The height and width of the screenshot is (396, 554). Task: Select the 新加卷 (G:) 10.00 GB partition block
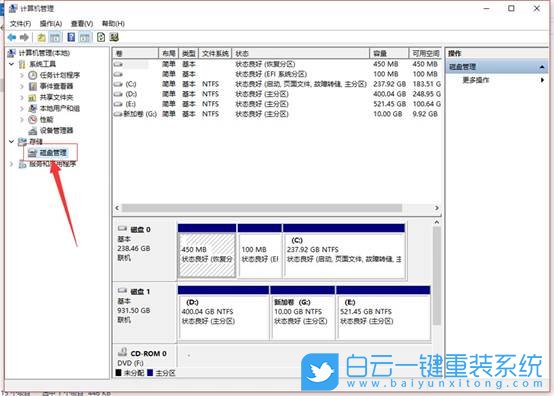click(302, 313)
